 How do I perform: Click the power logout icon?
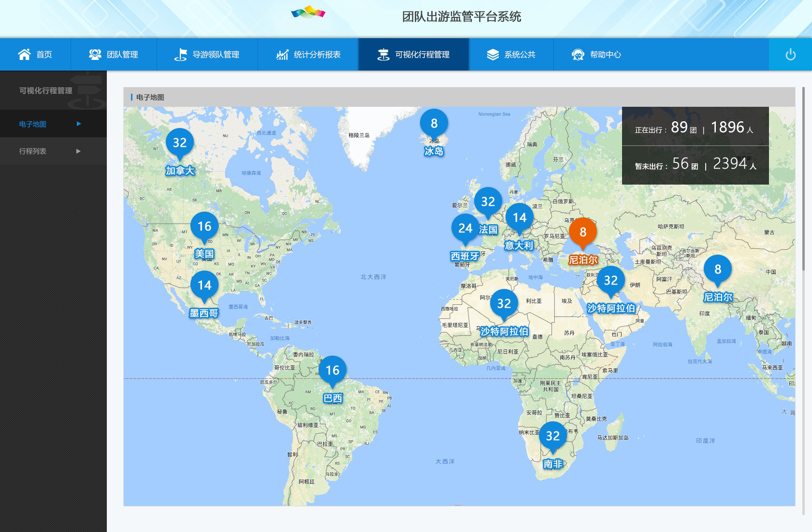(x=790, y=55)
